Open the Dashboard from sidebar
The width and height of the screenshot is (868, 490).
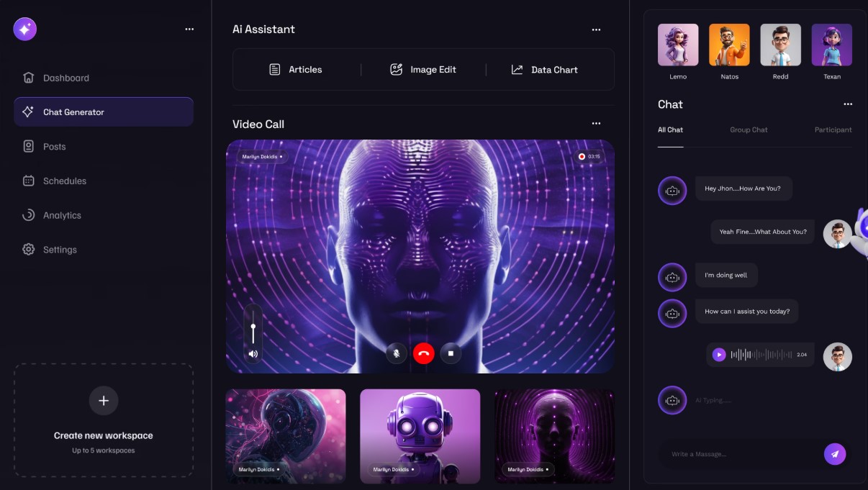tap(65, 78)
